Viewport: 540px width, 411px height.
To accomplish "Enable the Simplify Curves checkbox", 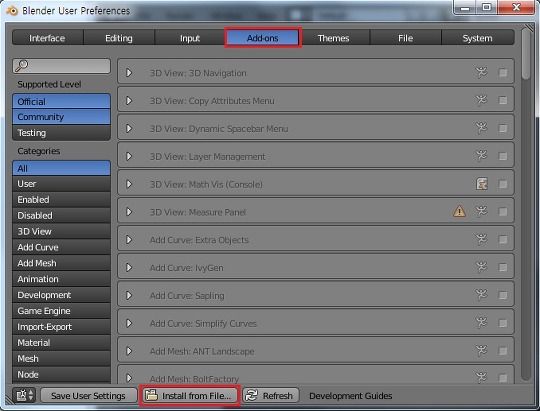I will (x=503, y=323).
